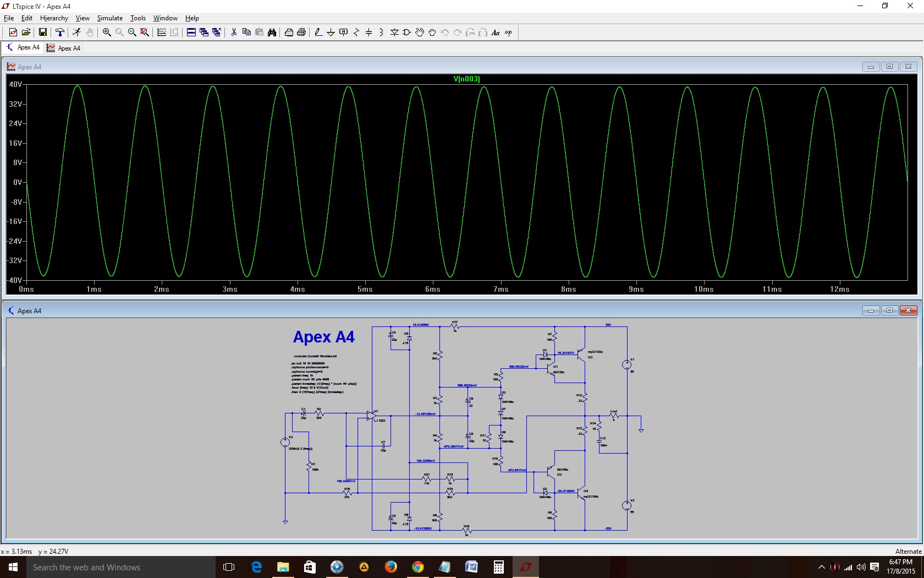Open Task View from the taskbar
This screenshot has width=924, height=578.
[x=229, y=567]
